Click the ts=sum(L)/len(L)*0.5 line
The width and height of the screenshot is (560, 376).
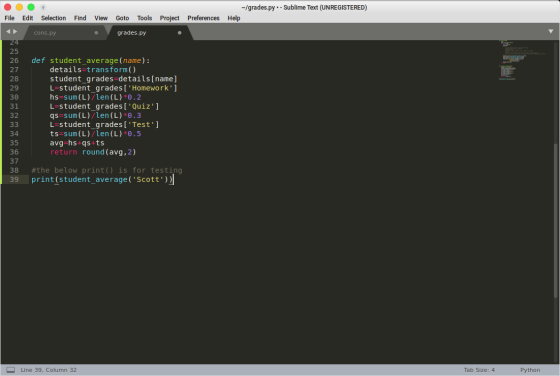pyautogui.click(x=95, y=134)
